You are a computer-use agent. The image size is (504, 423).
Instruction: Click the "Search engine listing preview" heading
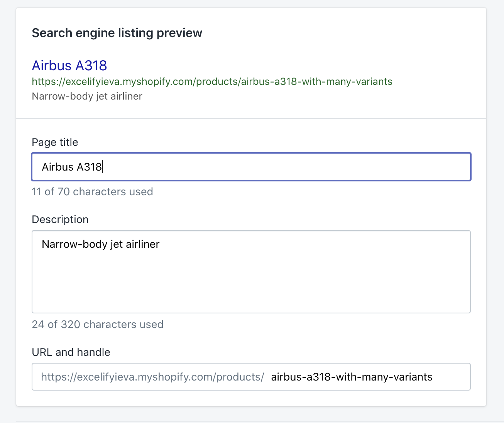[x=117, y=33]
